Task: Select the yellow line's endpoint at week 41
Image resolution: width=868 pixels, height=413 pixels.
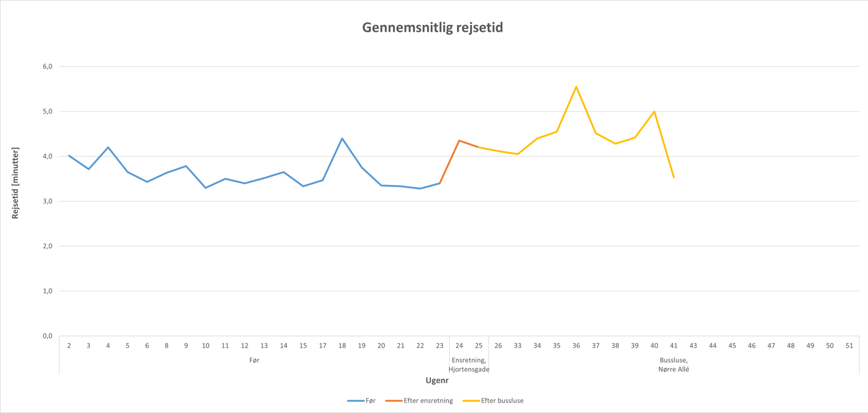Action: 674,177
